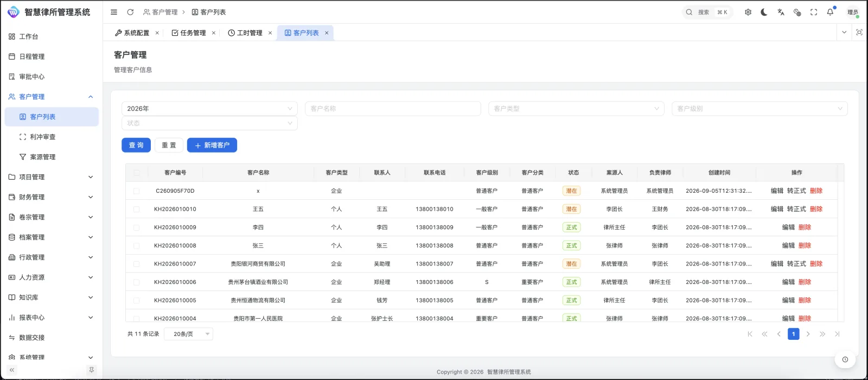Screen dimensions: 868x380
Task: Go to previous page arrow
Action: (779, 334)
